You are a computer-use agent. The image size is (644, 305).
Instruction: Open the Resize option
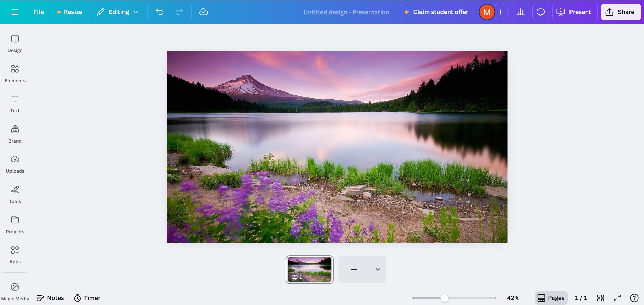[x=69, y=12]
